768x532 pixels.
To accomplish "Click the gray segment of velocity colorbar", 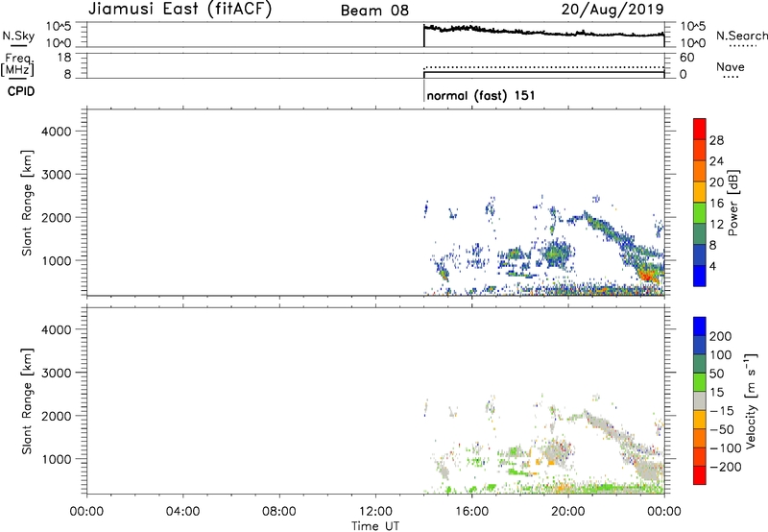I will click(700, 400).
